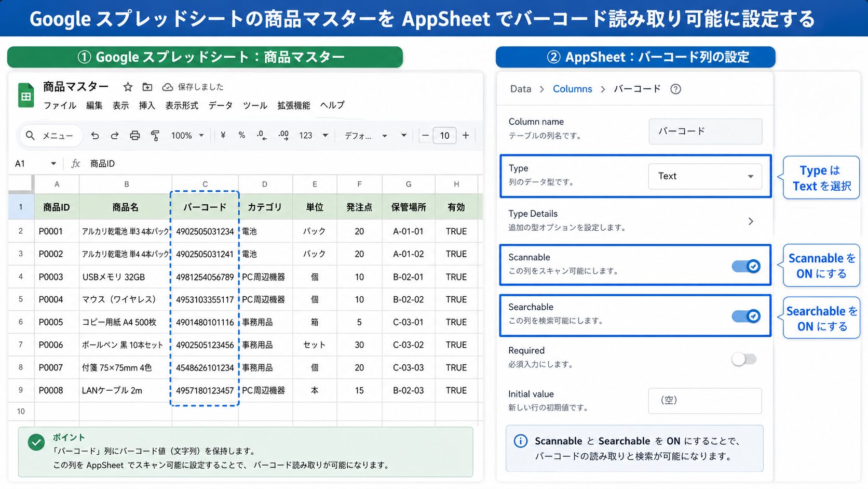Open the 123 number format dropdown
The width and height of the screenshot is (868, 489).
pyautogui.click(x=314, y=136)
